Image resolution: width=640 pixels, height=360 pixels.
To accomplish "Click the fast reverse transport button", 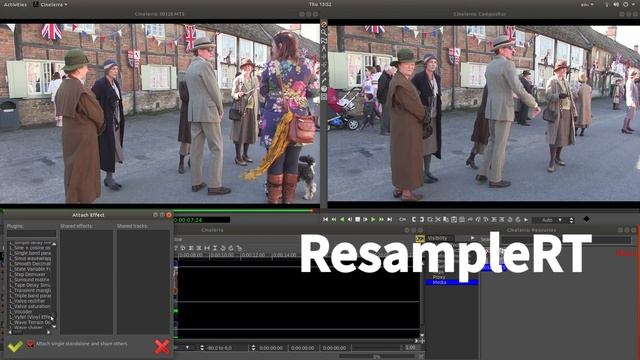I will tap(333, 220).
